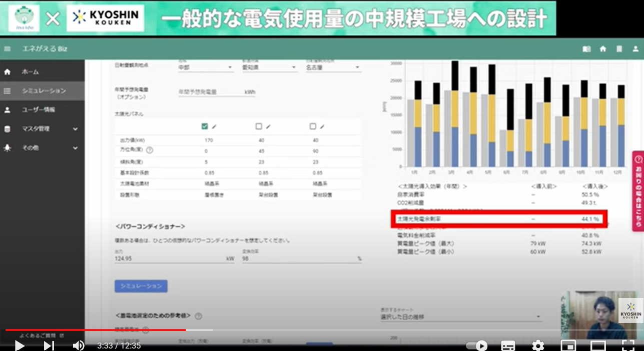Mute the video with the speaker icon

(79, 345)
